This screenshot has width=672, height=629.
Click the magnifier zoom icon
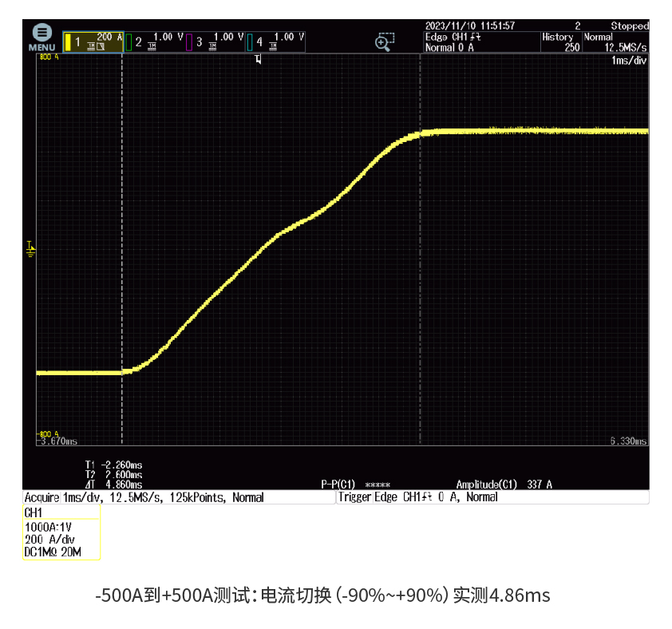point(385,42)
